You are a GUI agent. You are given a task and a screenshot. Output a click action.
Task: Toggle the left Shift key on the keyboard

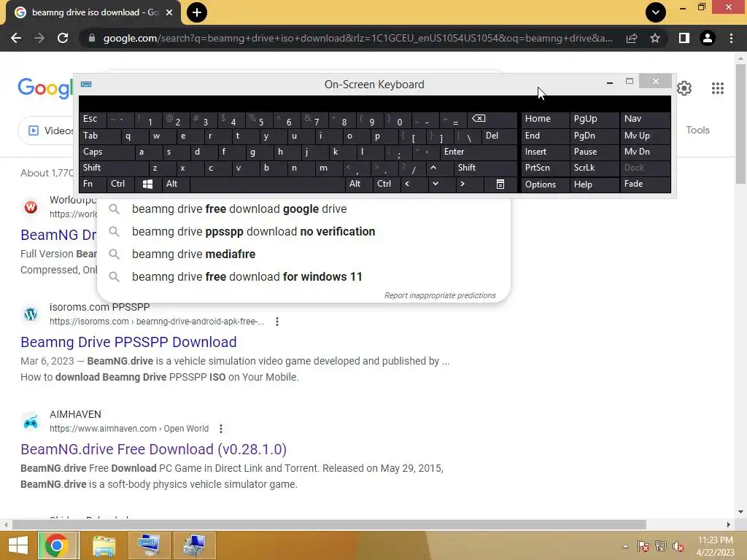tap(114, 168)
